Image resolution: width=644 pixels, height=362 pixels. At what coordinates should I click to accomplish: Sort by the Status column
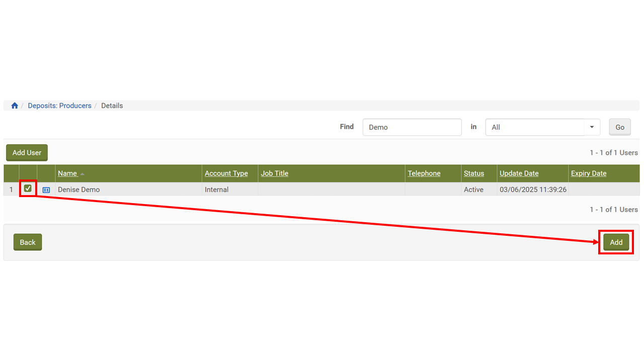coord(473,173)
